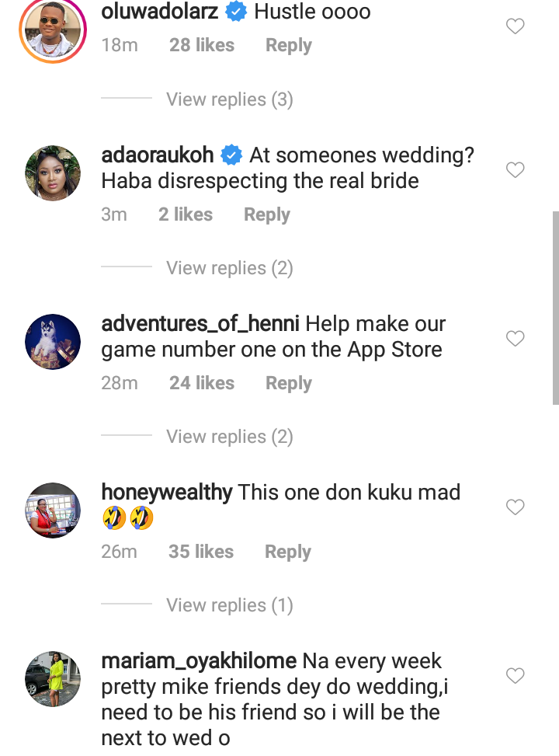Image resolution: width=559 pixels, height=756 pixels.
Task: Tap heart icon on adaoraukoh's comment
Action: pyautogui.click(x=515, y=169)
